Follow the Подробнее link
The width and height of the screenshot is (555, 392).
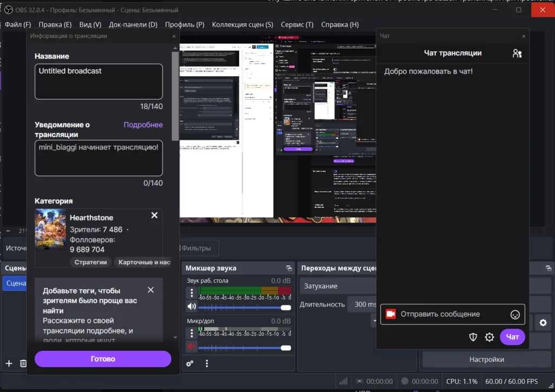click(x=143, y=125)
